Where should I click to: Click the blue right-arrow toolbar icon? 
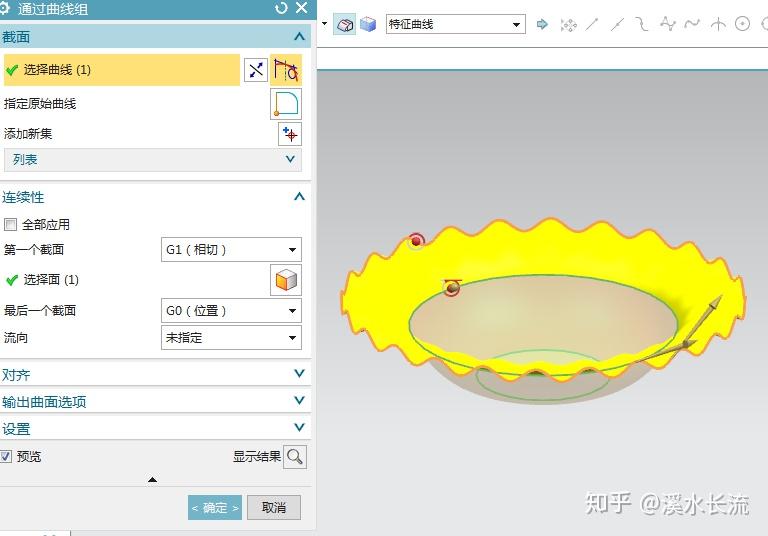(x=542, y=24)
